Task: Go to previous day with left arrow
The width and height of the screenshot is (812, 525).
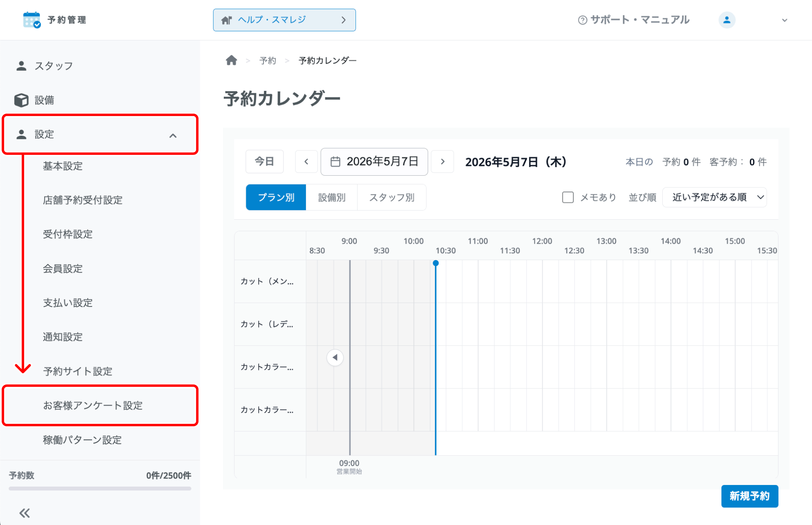Action: click(306, 162)
